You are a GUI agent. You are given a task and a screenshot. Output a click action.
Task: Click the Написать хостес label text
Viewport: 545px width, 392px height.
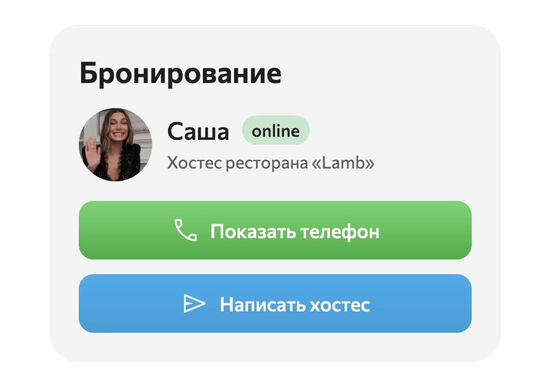pyautogui.click(x=294, y=305)
